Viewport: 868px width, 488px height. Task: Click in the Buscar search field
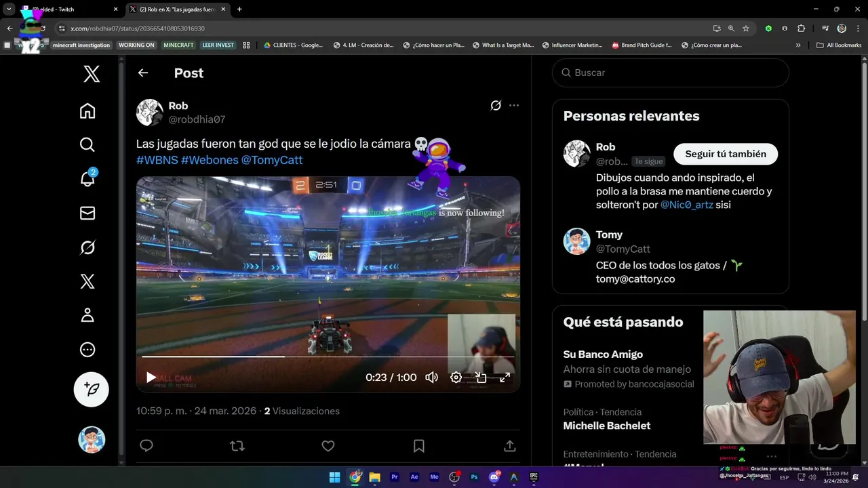[x=671, y=73]
